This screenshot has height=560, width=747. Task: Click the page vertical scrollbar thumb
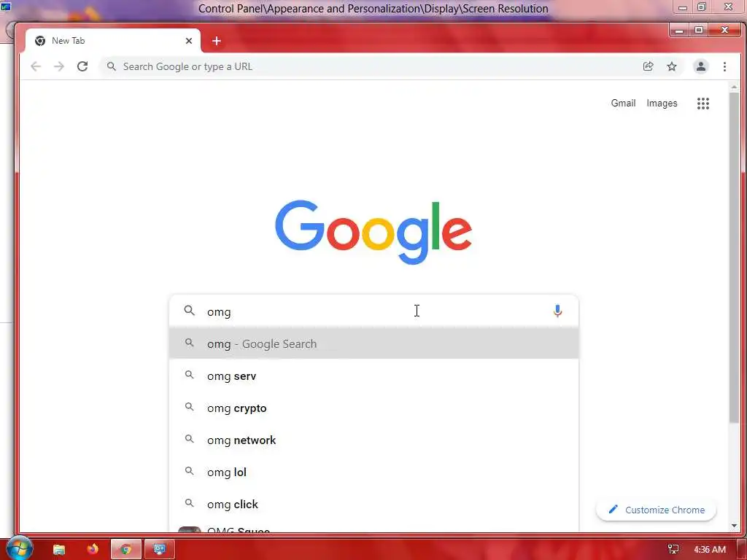[x=734, y=257]
